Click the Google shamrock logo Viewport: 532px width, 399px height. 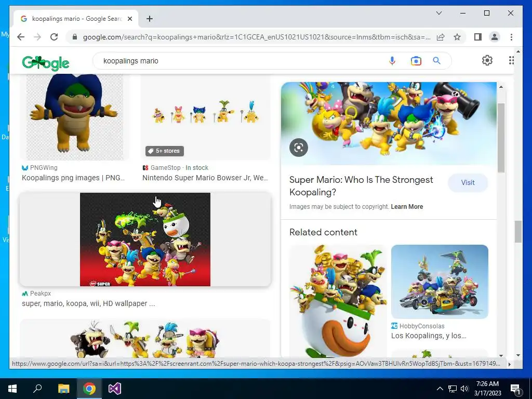point(46,63)
